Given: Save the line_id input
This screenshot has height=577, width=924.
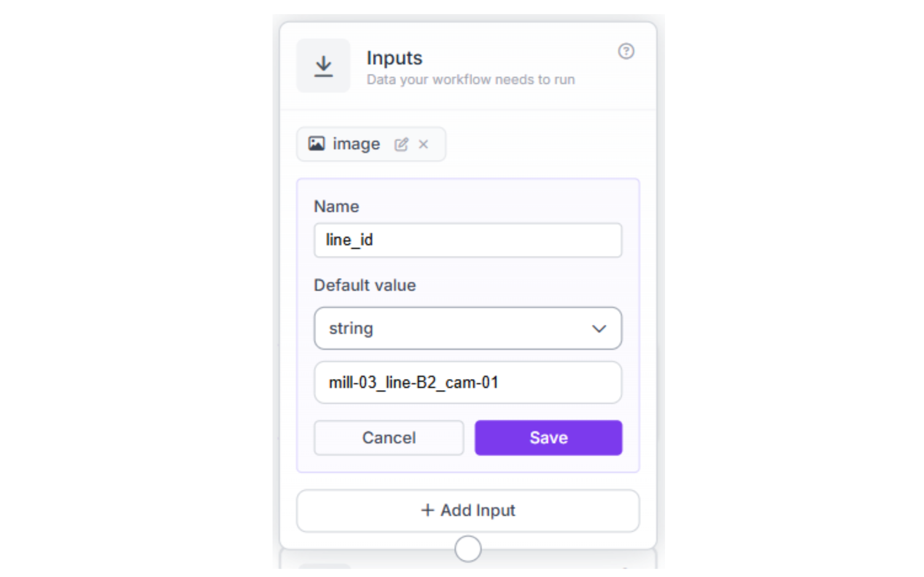Looking at the screenshot, I should (548, 438).
